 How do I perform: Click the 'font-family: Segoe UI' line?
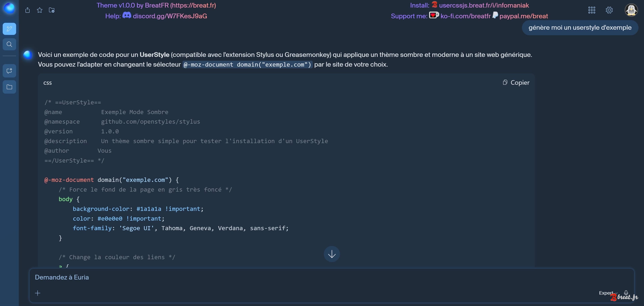pos(180,228)
